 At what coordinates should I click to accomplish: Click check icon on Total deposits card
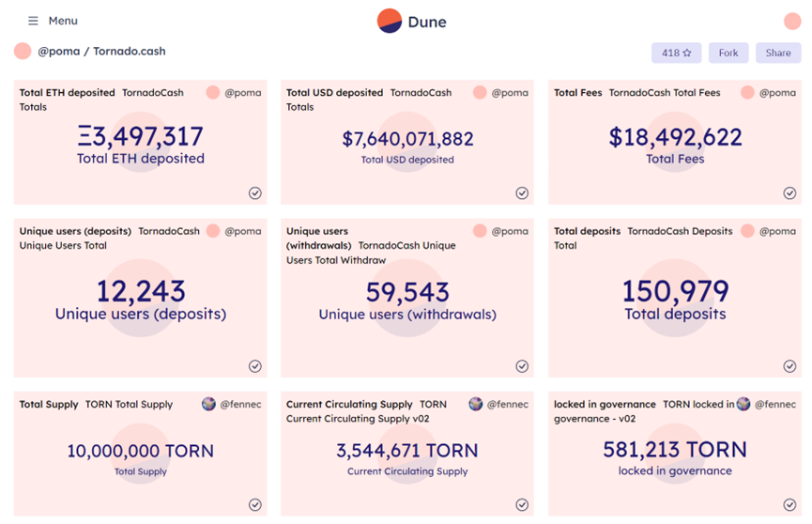click(789, 366)
